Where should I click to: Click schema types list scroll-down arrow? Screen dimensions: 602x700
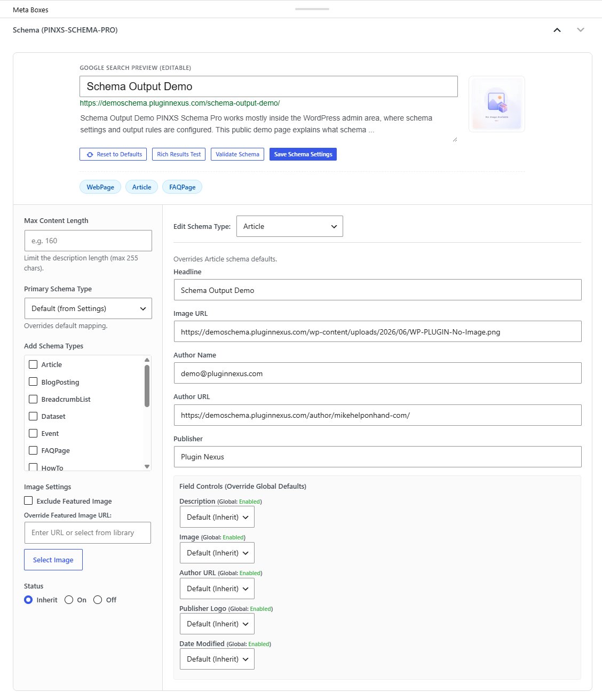point(147,466)
